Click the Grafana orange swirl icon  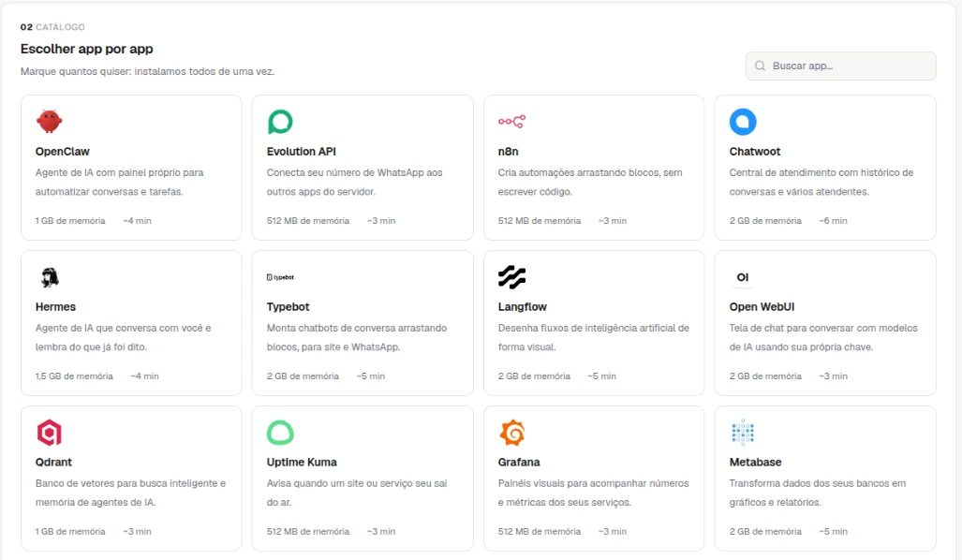pyautogui.click(x=512, y=433)
